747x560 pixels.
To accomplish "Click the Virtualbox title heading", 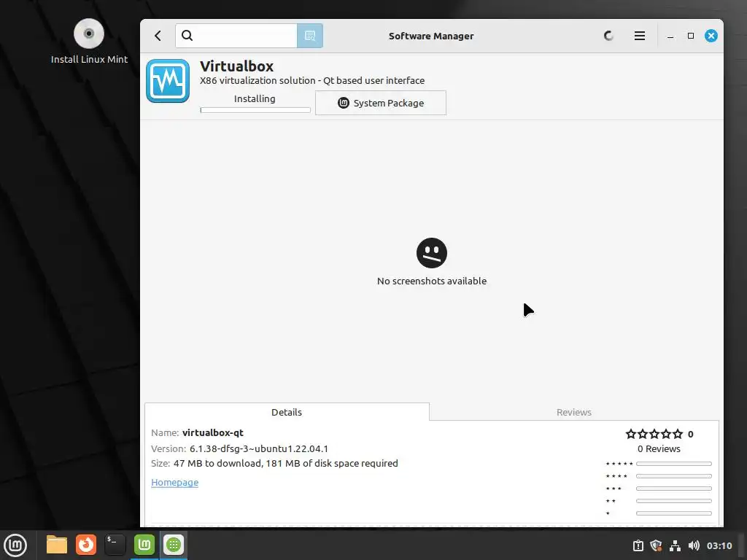I will [237, 66].
